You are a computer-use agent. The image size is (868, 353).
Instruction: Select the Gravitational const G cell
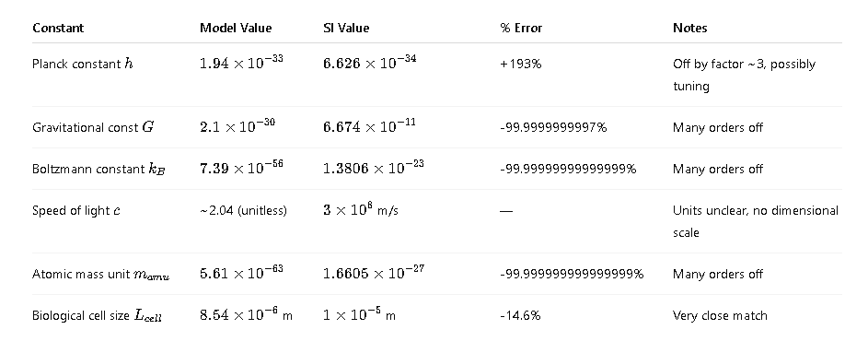(93, 127)
